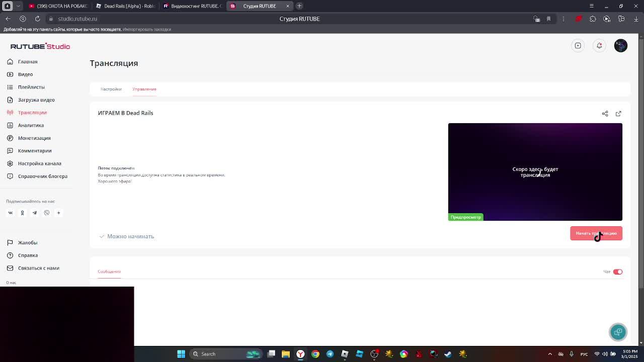The height and width of the screenshot is (362, 644).
Task: Open Жалобы page
Action: pos(23,242)
